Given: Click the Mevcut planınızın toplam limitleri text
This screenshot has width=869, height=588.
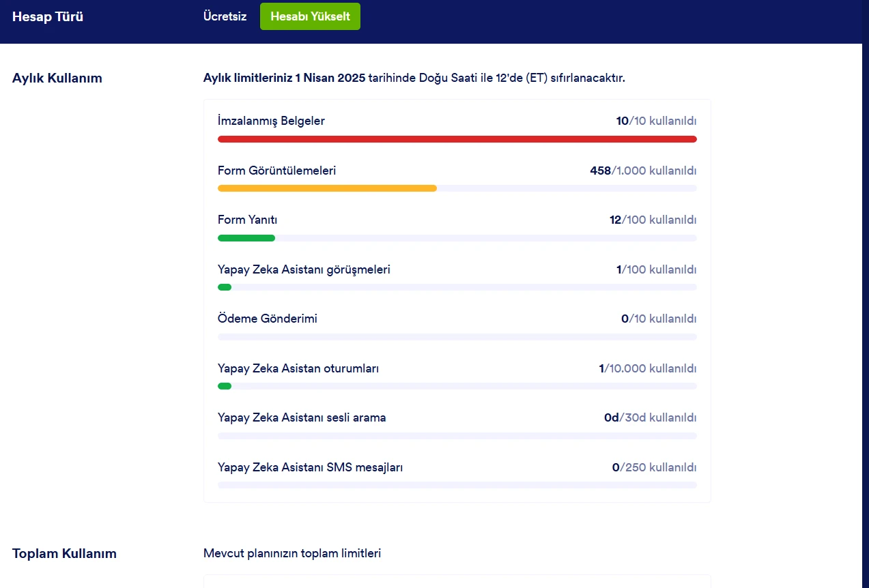Looking at the screenshot, I should click(292, 553).
